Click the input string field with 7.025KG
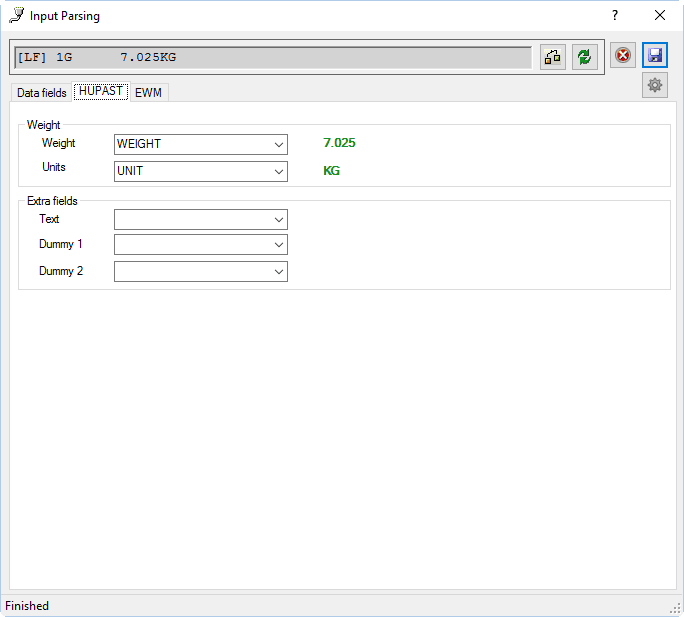 point(273,58)
